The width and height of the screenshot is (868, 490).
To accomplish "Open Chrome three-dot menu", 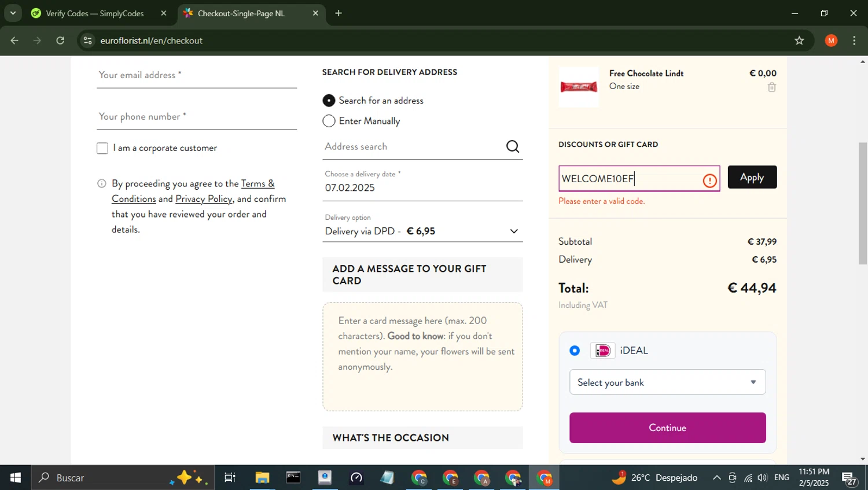I will click(854, 40).
